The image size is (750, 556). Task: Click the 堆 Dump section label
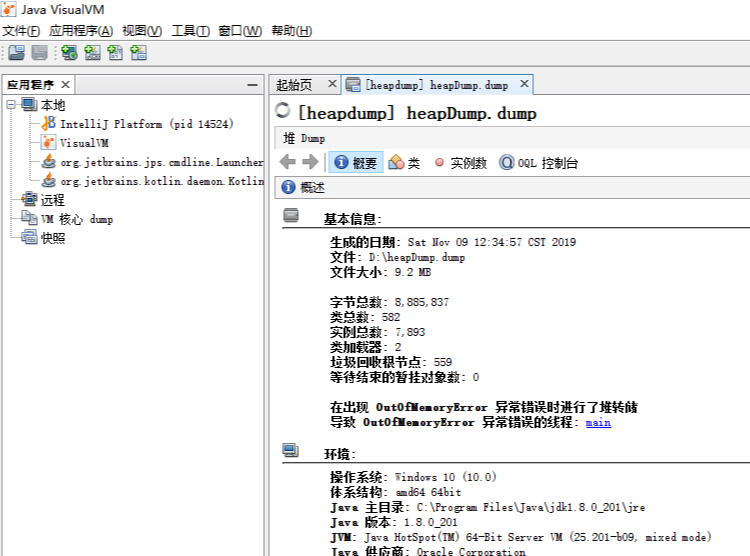tap(304, 139)
